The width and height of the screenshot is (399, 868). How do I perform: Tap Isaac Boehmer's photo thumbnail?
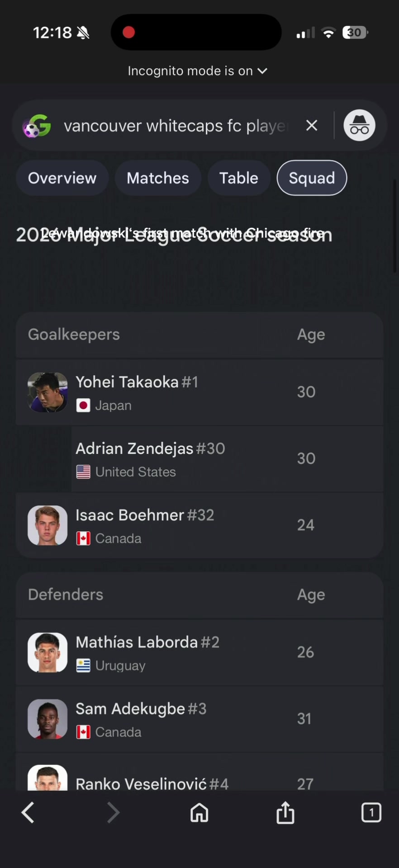47,525
